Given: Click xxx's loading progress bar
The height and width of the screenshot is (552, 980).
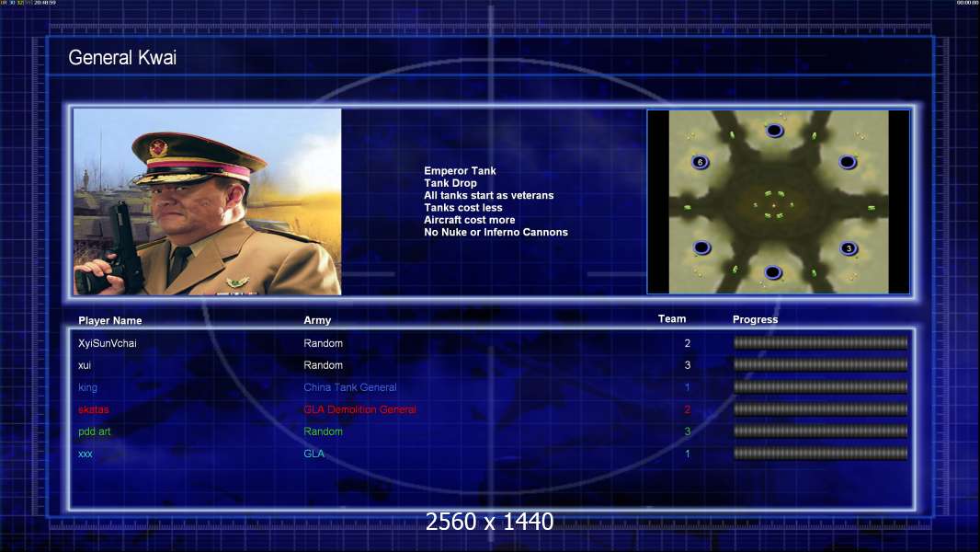Looking at the screenshot, I should tap(821, 454).
